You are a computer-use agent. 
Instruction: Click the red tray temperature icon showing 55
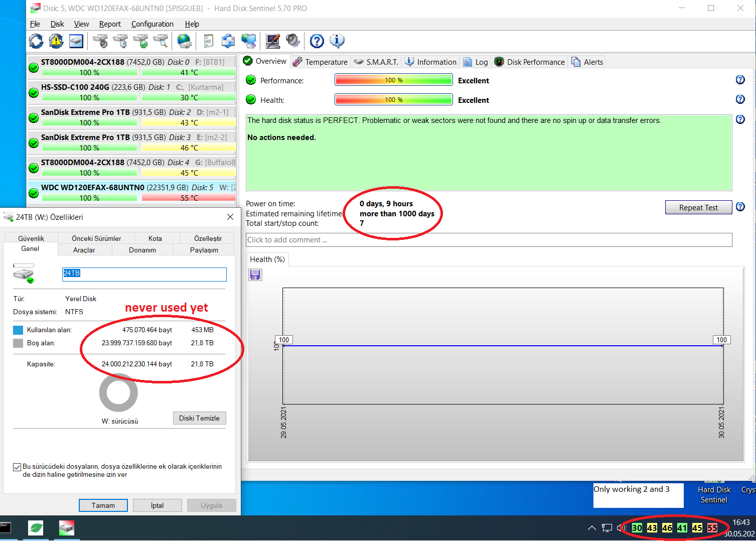pos(712,528)
